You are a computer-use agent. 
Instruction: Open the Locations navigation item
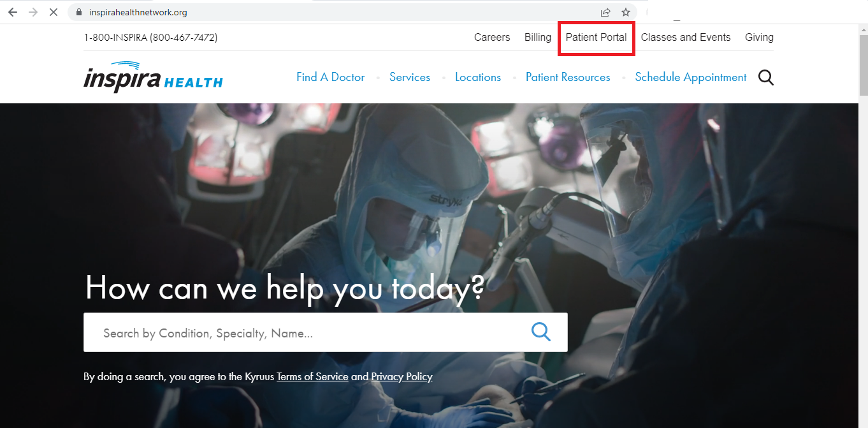(477, 77)
